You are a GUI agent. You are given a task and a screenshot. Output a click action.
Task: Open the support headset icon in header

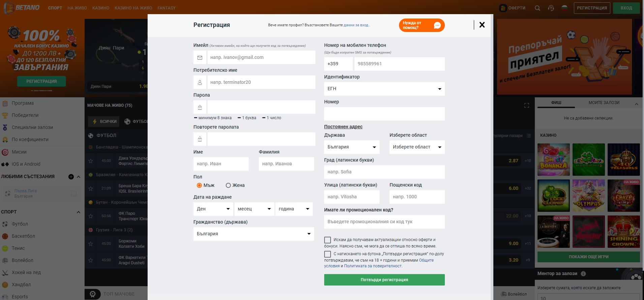(551, 8)
